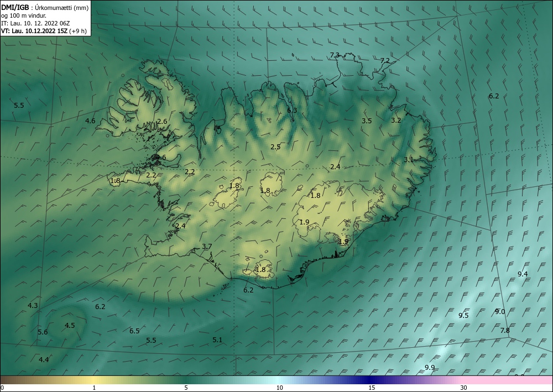Click the 9.5 value on the map
The width and height of the screenshot is (553, 392).
pyautogui.click(x=463, y=316)
